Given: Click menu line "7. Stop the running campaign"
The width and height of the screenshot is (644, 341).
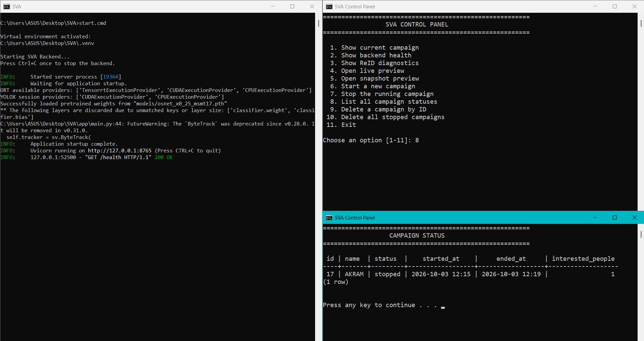Looking at the screenshot, I should pyautogui.click(x=382, y=94).
